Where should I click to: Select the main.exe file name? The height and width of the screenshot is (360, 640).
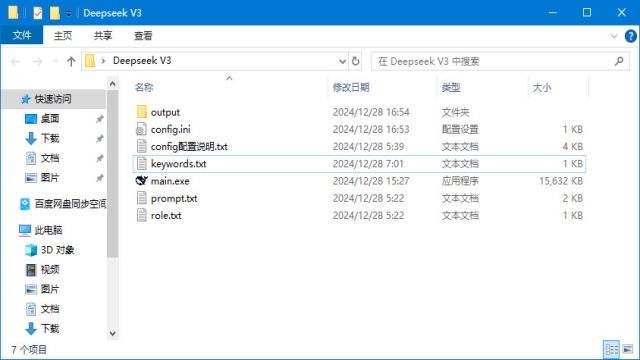[x=170, y=181]
